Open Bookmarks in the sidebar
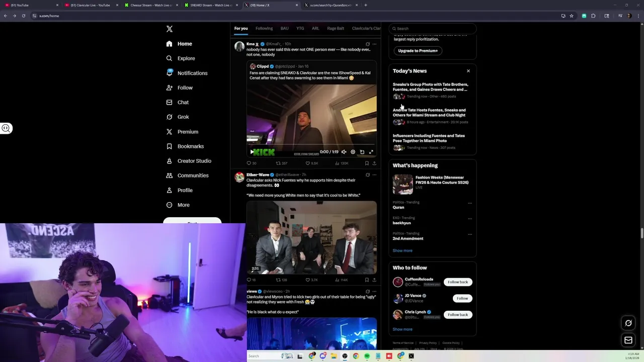This screenshot has height=362, width=644. tap(185, 146)
